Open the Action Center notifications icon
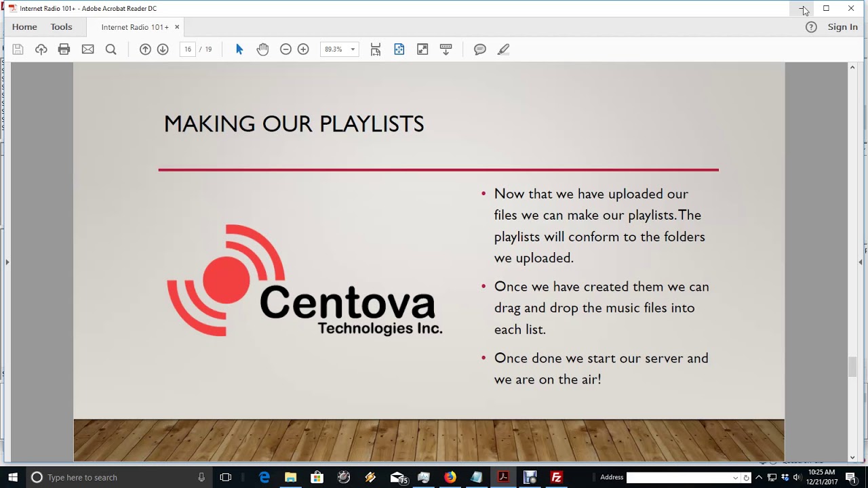Viewport: 868px width, 488px height. coord(851,477)
